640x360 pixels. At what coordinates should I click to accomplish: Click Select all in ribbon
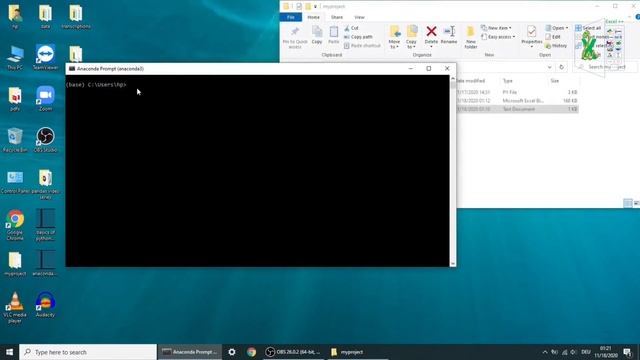click(x=588, y=28)
